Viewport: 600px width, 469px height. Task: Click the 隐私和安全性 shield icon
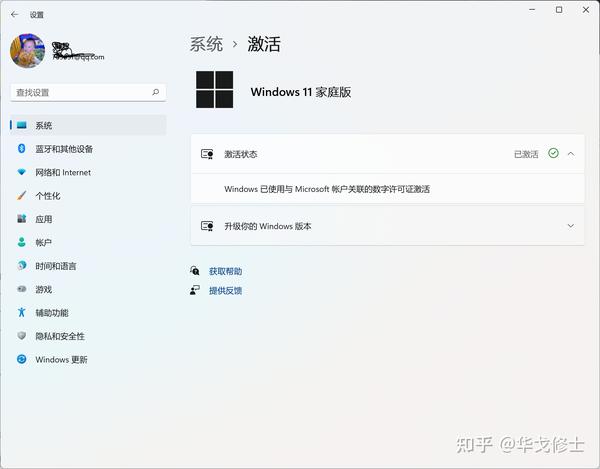point(22,336)
